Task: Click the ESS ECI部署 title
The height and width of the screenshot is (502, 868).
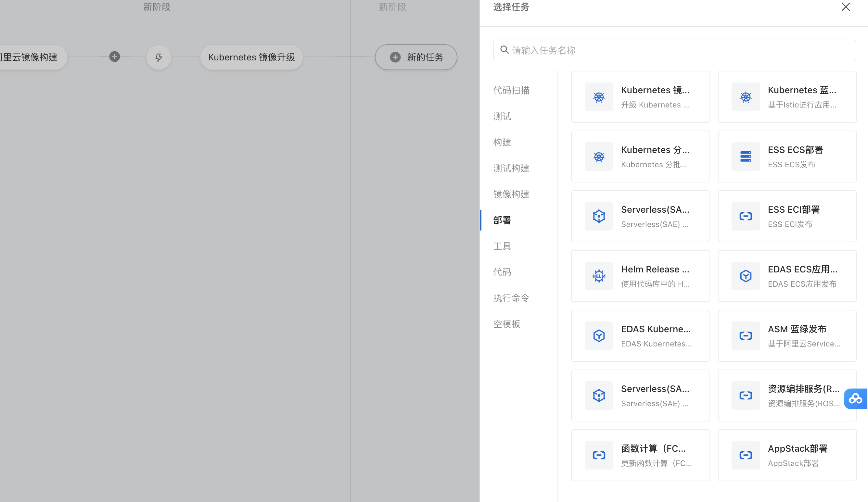Action: point(794,209)
